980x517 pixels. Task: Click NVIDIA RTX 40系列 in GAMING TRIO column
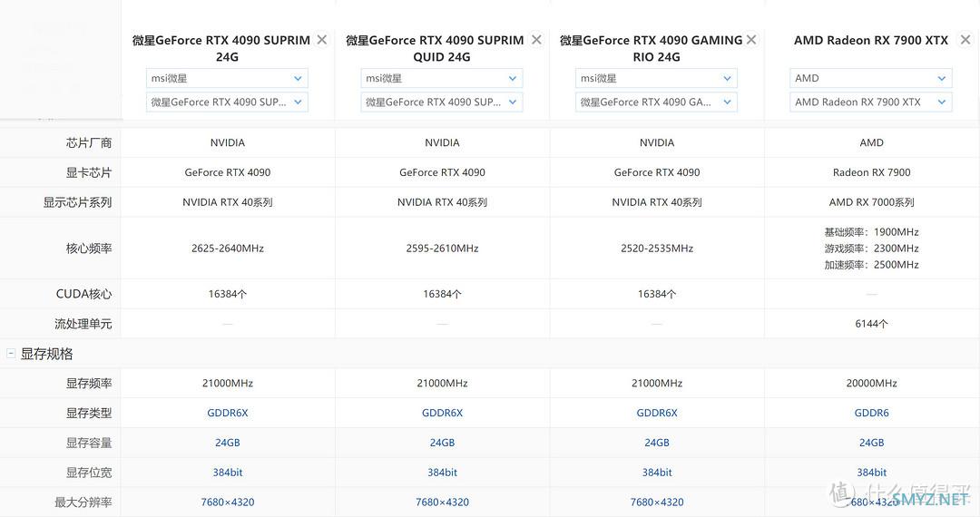point(657,202)
